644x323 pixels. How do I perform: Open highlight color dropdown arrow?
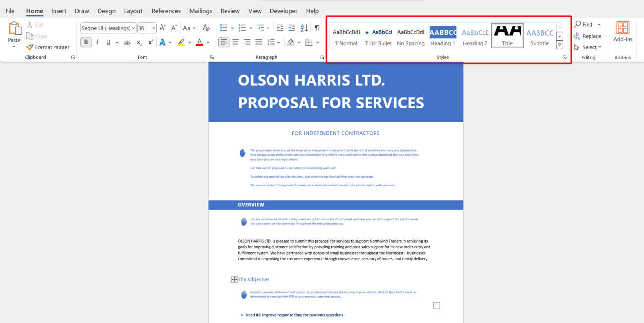click(x=190, y=42)
